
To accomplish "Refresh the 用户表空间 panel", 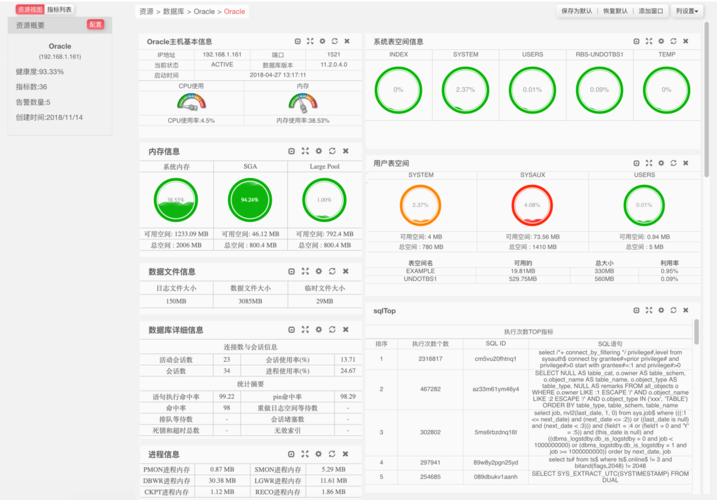I will click(x=674, y=163).
